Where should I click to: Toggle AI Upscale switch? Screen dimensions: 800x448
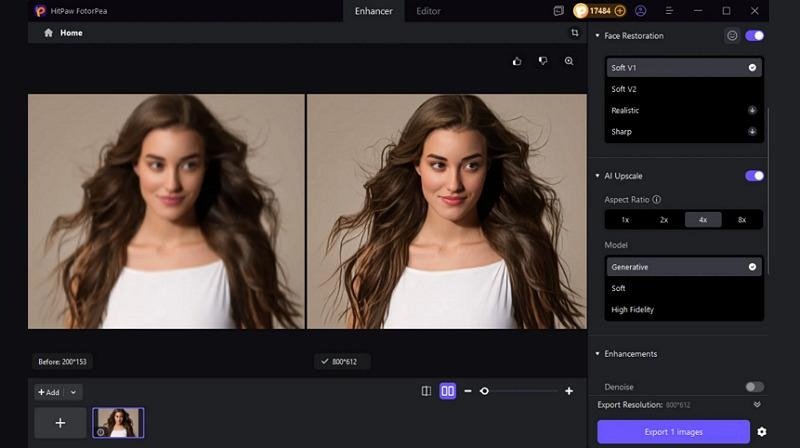tap(754, 176)
